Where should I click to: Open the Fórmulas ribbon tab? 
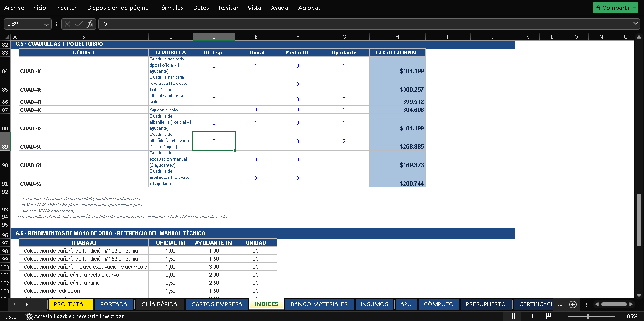[171, 8]
